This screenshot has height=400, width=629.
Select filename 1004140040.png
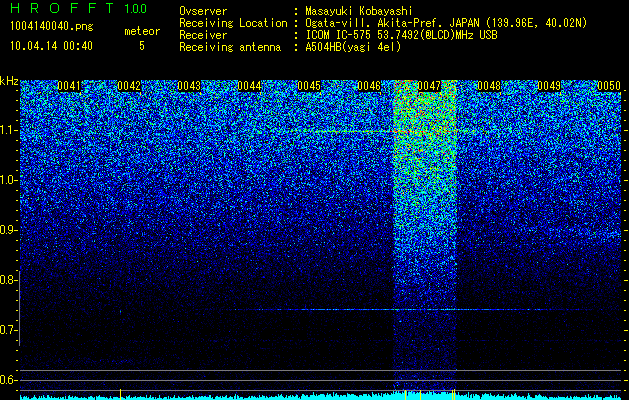coord(51,27)
